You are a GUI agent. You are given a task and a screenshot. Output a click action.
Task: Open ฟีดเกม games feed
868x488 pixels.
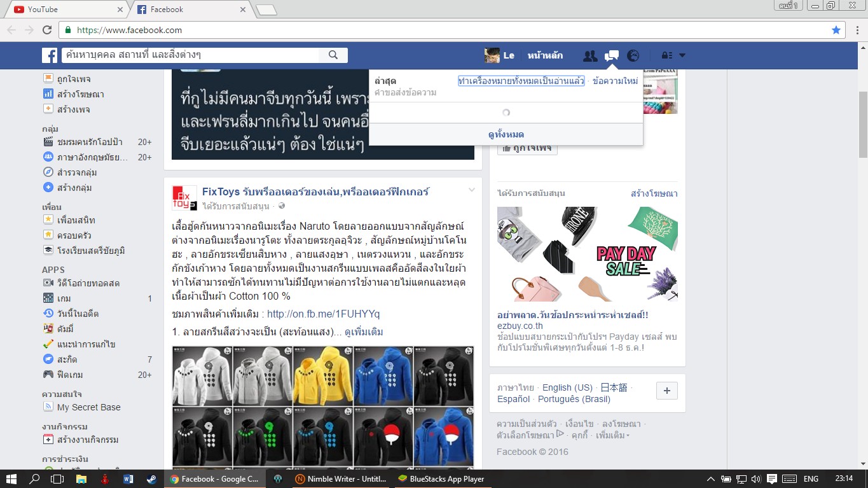(70, 375)
